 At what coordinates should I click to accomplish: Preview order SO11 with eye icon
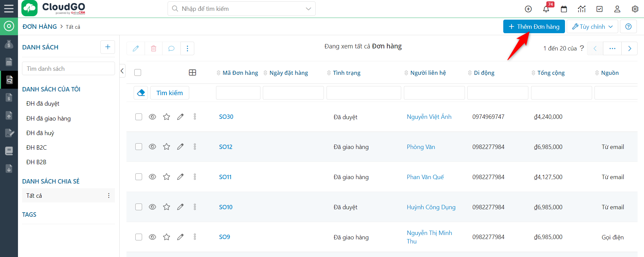click(x=153, y=177)
